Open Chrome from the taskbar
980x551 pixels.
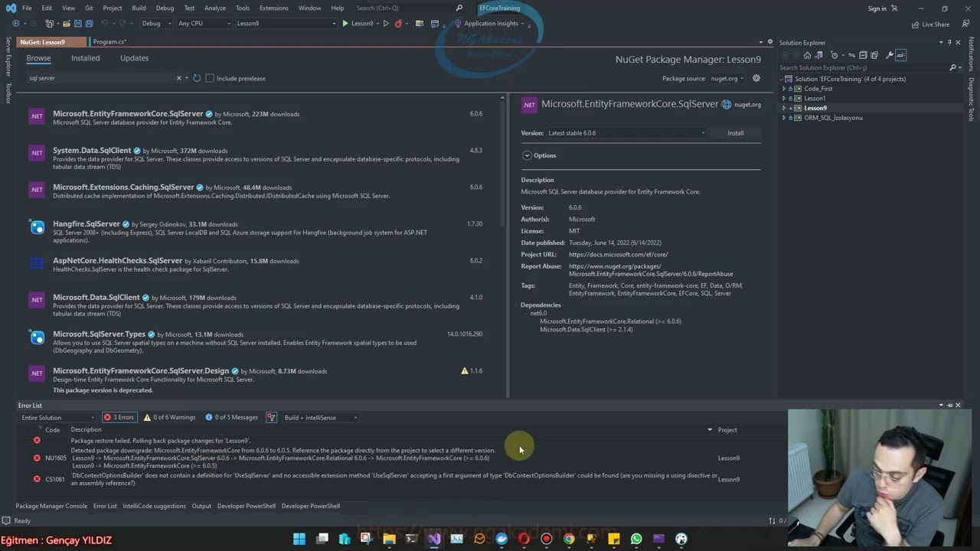pyautogui.click(x=569, y=539)
